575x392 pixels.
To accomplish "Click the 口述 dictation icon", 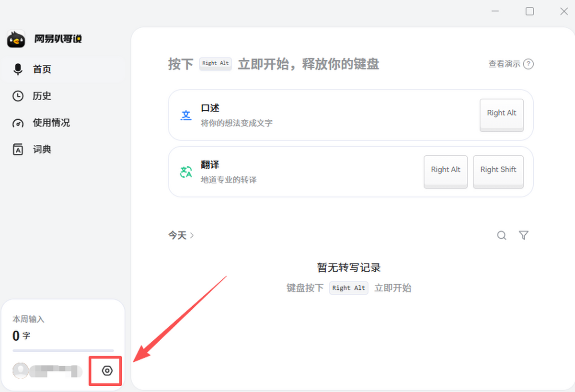I will (186, 115).
